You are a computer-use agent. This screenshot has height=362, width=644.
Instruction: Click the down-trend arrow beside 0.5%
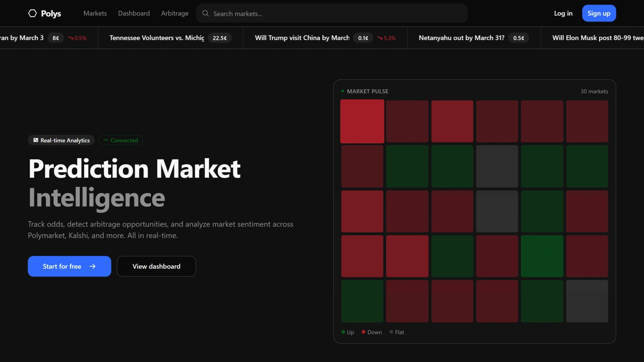70,38
